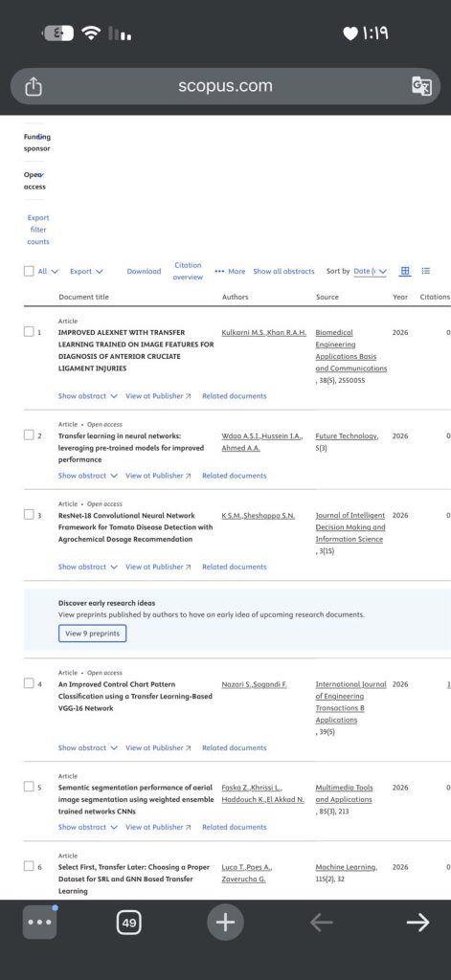
Task: Tap the share icon in address bar
Action: coord(34,87)
